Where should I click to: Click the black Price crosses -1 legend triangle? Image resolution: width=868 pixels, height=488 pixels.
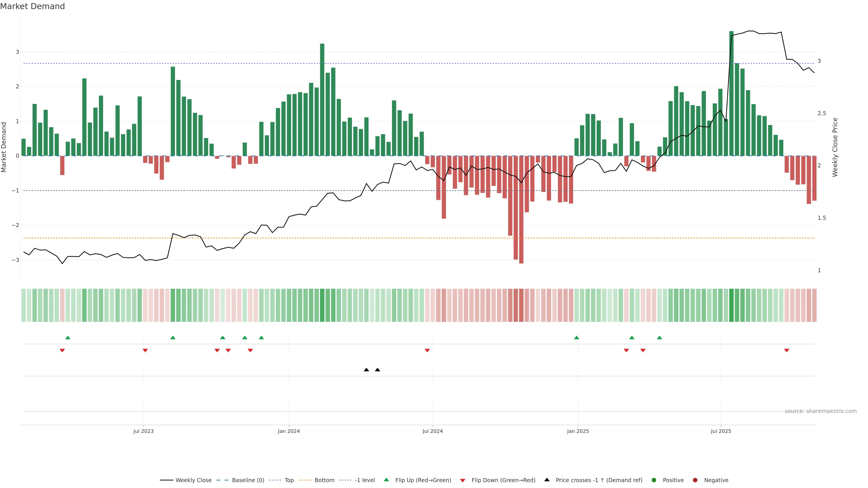(547, 480)
